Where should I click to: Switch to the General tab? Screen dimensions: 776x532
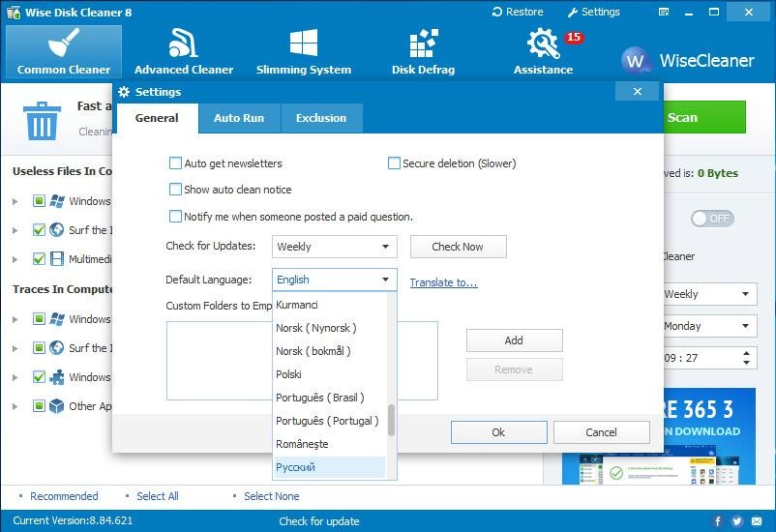[x=157, y=118]
